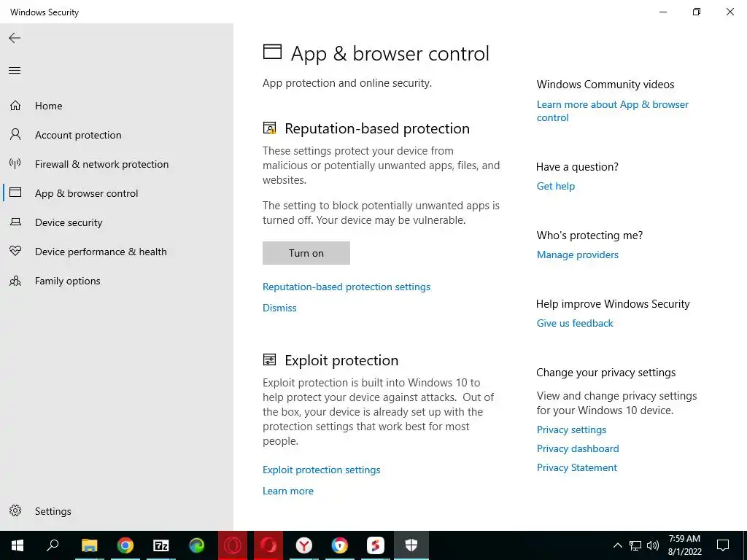Click the Exploit protection section icon
747x560 pixels.
270,359
